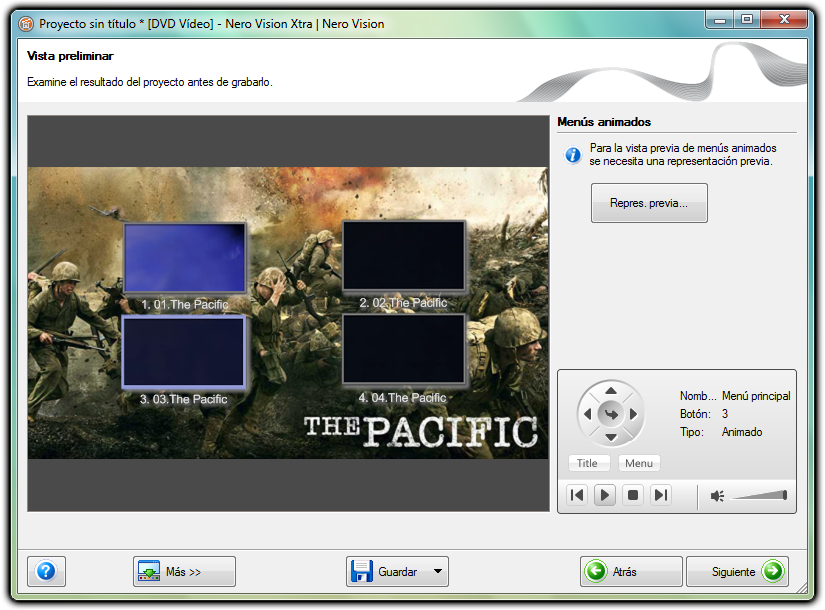
Task: Adjust the volume slider
Action: (x=759, y=495)
